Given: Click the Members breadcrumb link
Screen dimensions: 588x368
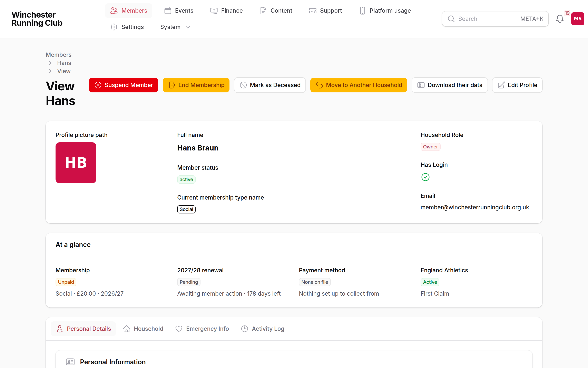Looking at the screenshot, I should coord(59,55).
